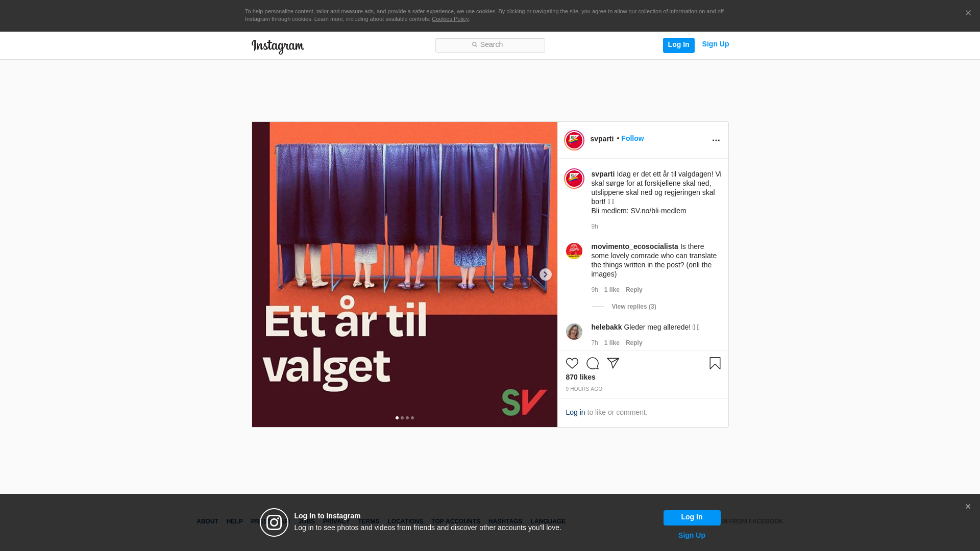
Task: Advance carousel with next arrow
Action: pos(545,274)
